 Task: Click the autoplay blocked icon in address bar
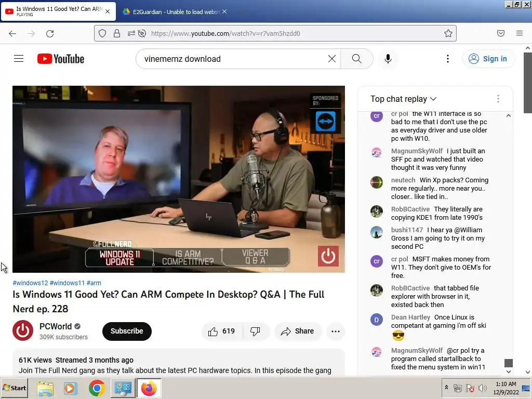point(142,33)
